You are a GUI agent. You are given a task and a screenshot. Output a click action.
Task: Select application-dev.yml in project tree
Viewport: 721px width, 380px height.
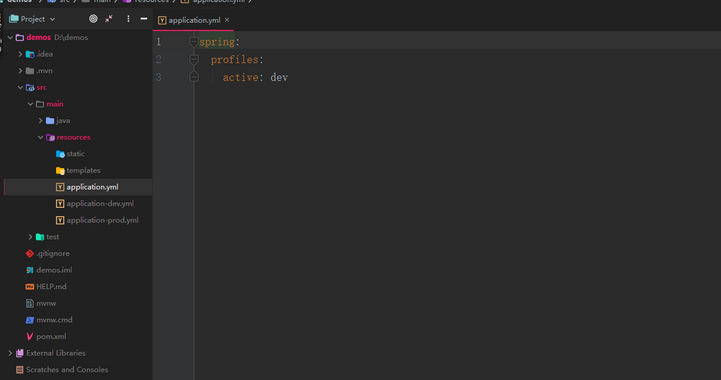pyautogui.click(x=100, y=203)
